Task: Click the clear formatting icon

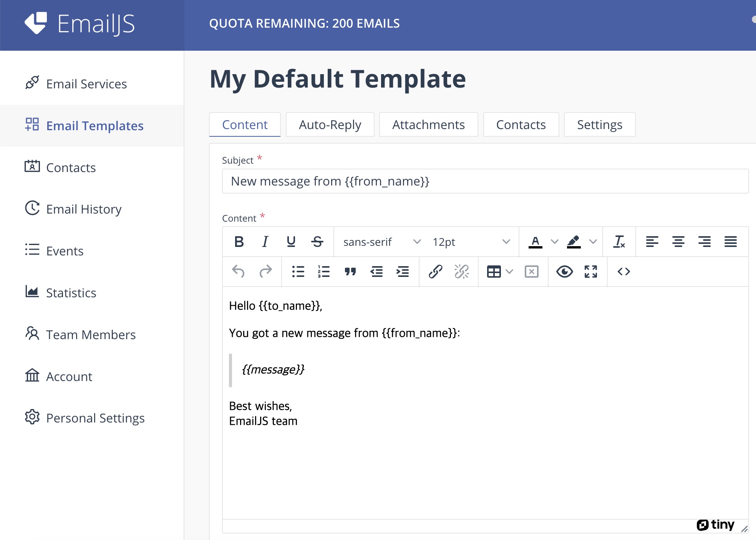Action: [x=619, y=242]
